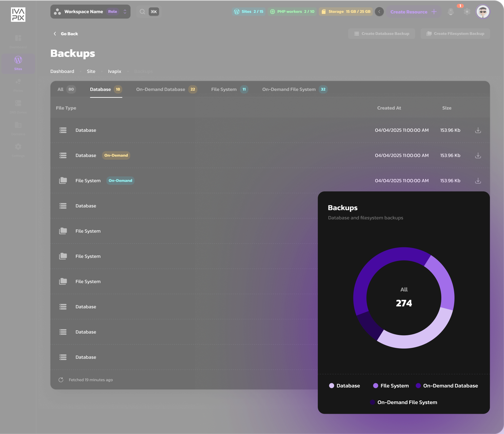Toggle On-Demand Database legend item

(447, 386)
